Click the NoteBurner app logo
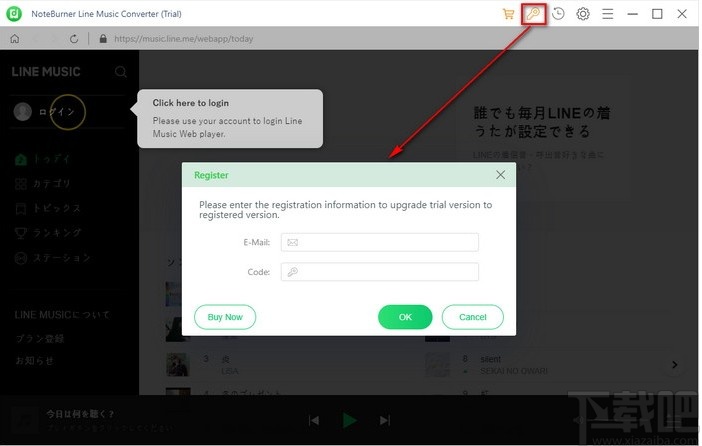The image size is (702, 446). 14,14
